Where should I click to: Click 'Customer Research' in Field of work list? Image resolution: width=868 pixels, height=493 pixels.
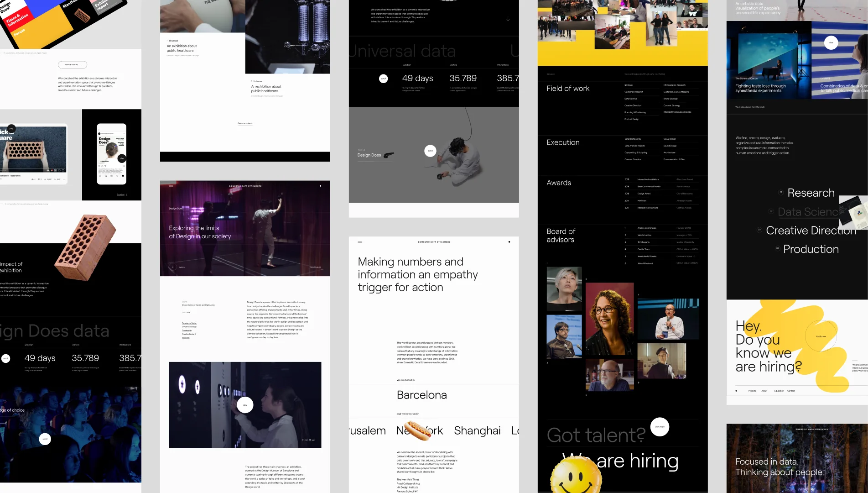634,92
